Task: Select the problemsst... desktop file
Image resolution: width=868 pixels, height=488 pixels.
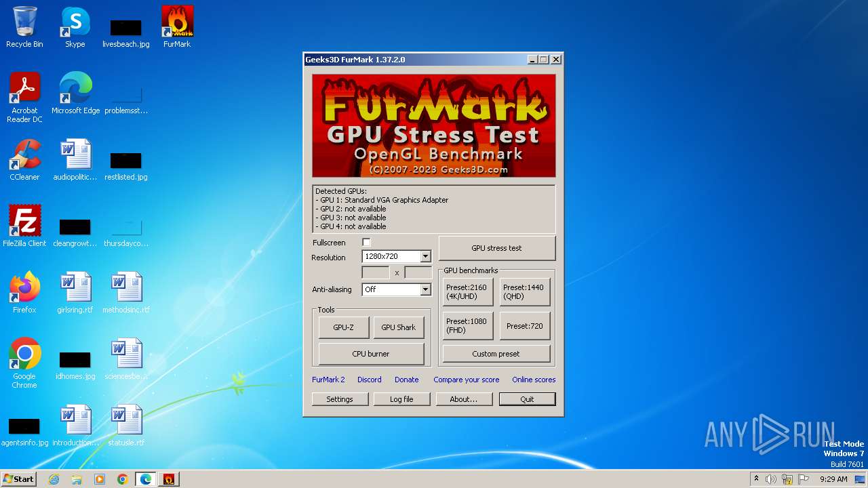Action: [126, 99]
